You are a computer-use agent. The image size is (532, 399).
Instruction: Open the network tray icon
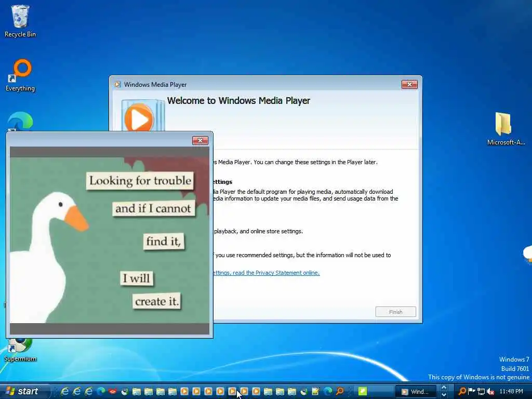[x=481, y=392]
